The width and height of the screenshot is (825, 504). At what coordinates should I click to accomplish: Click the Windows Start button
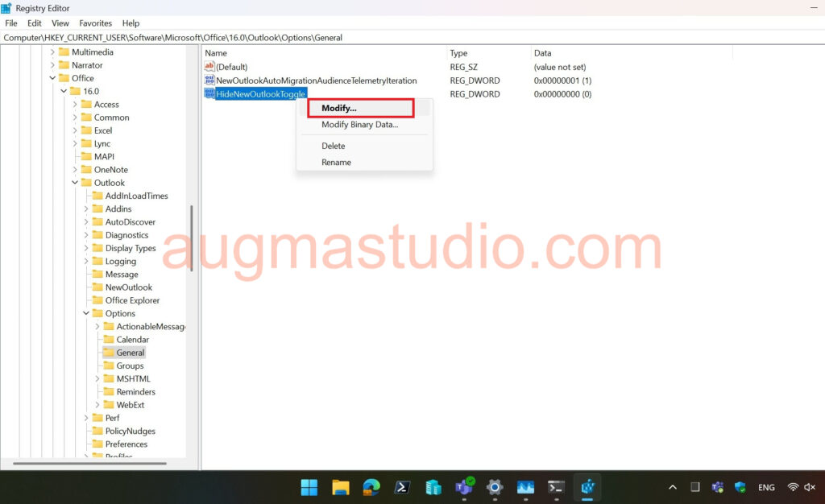pos(309,487)
